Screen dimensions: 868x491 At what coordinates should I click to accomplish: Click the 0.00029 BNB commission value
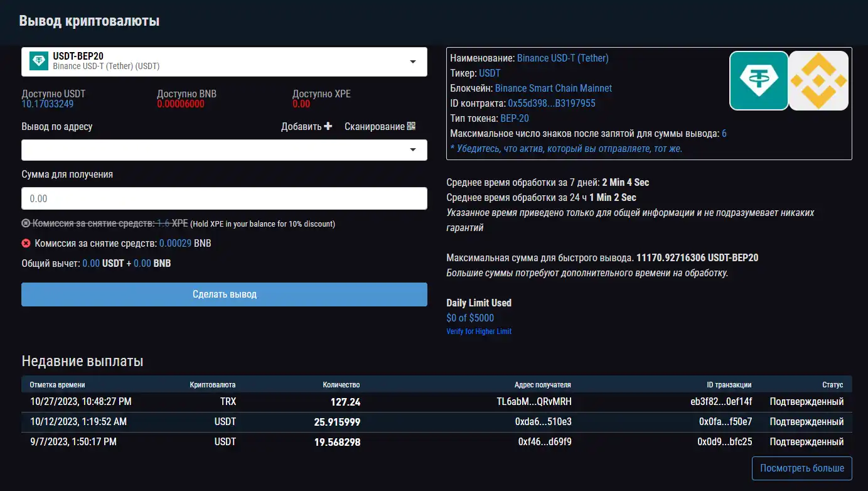[175, 243]
